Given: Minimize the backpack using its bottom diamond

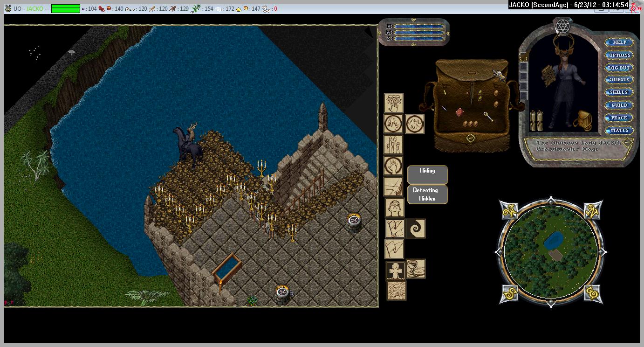Looking at the screenshot, I should [x=471, y=138].
